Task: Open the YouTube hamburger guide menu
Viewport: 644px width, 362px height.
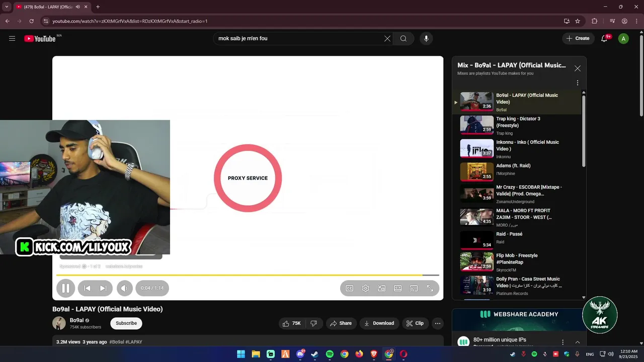Action: tap(12, 38)
